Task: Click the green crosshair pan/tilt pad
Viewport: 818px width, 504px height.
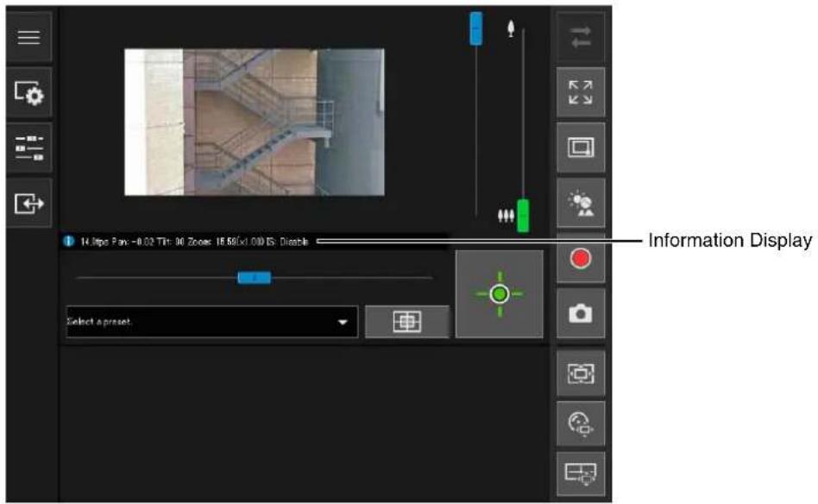Action: (x=500, y=293)
